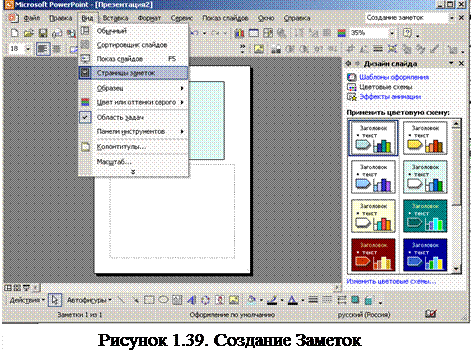Select Страницы заметок menu item

click(133, 73)
